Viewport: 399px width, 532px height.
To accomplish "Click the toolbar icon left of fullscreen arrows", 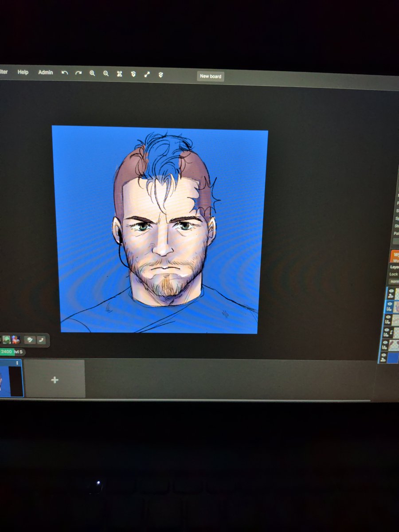I will (133, 74).
